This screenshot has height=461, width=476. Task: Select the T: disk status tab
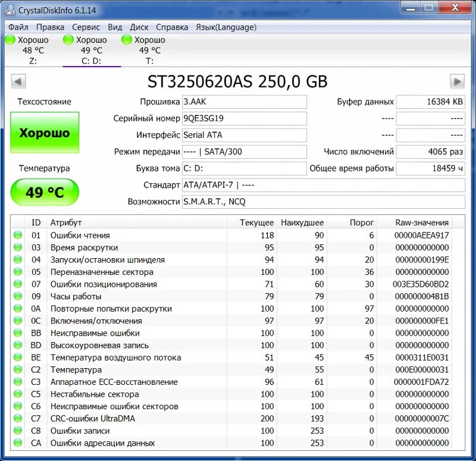pos(150,51)
